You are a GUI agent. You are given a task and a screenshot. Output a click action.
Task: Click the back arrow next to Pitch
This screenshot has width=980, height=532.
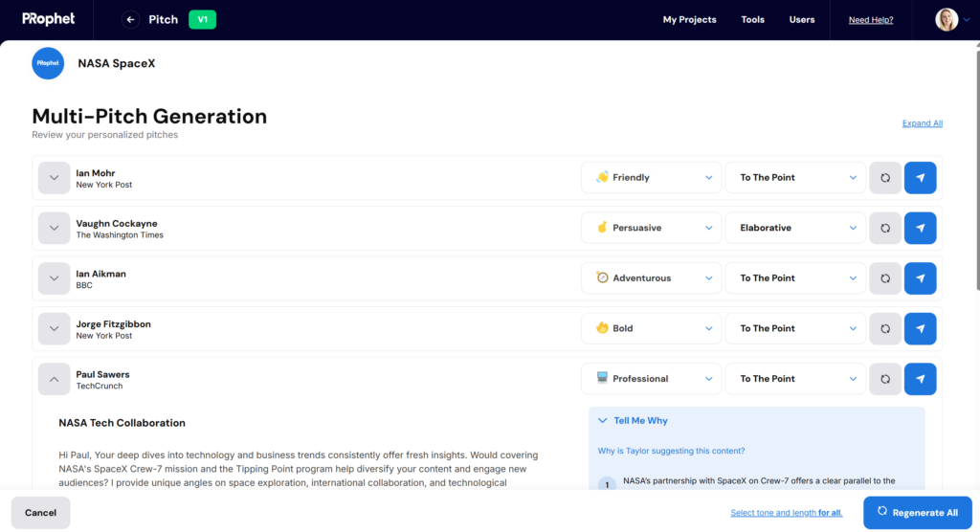click(130, 19)
